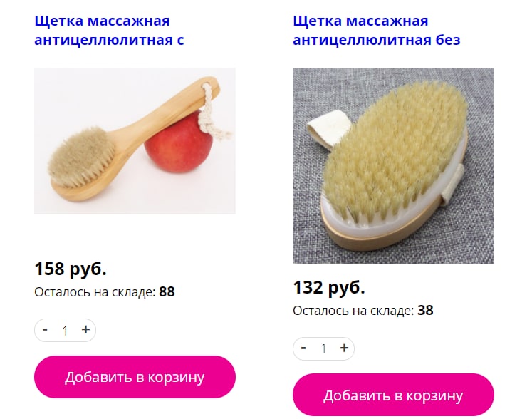Screen dimensions: 532x419
Task: Focus the quantity field of the 158 руб. brush
Action: pyautogui.click(x=65, y=331)
